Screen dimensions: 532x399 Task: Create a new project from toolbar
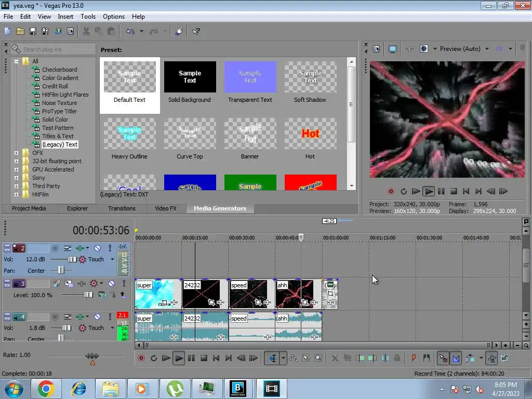click(x=7, y=31)
